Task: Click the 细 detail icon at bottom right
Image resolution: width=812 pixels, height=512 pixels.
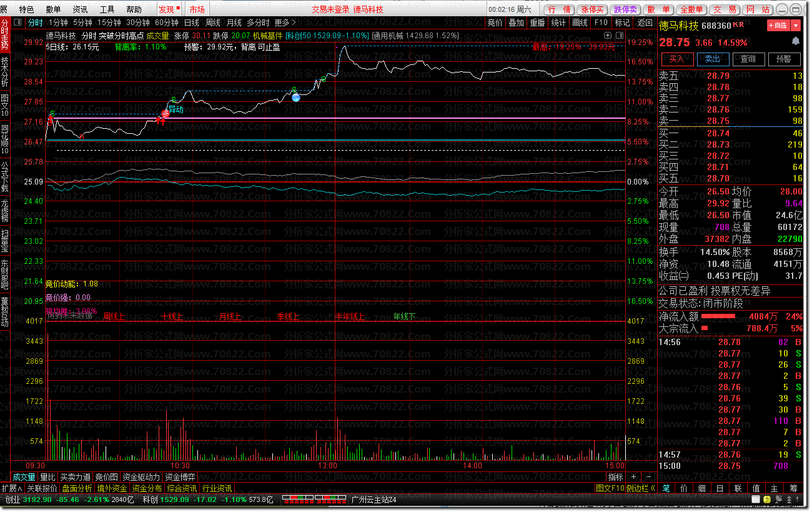Action: (x=702, y=488)
